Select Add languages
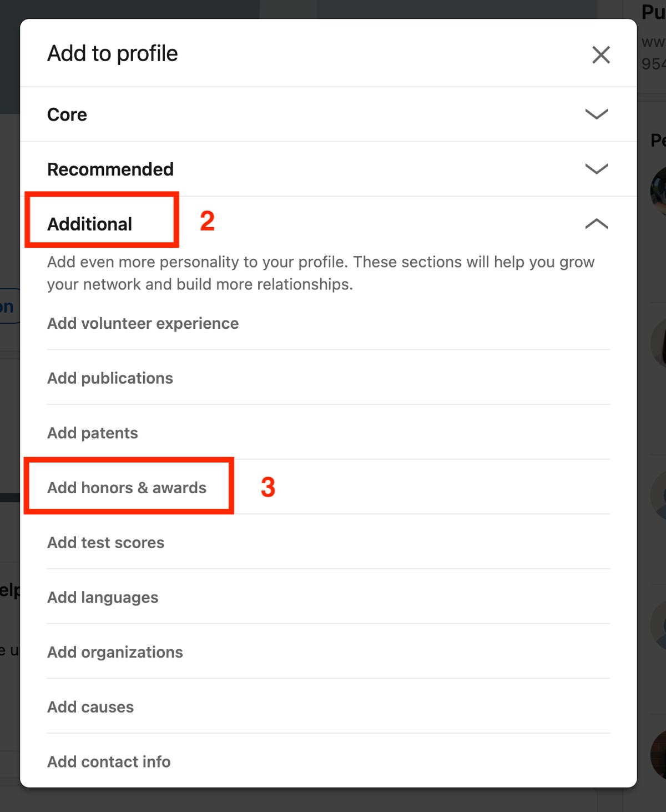This screenshot has width=666, height=812. coord(103,597)
